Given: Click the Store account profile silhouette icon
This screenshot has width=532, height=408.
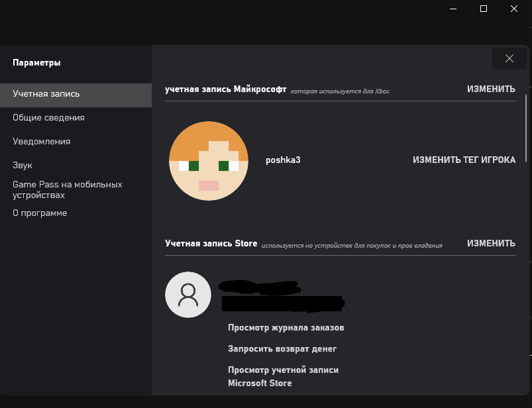Looking at the screenshot, I should (x=188, y=295).
